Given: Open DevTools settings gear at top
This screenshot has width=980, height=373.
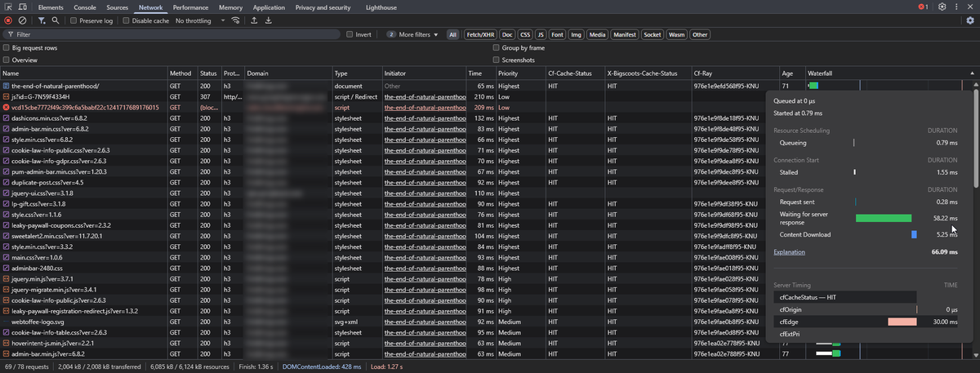Looking at the screenshot, I should [x=942, y=7].
